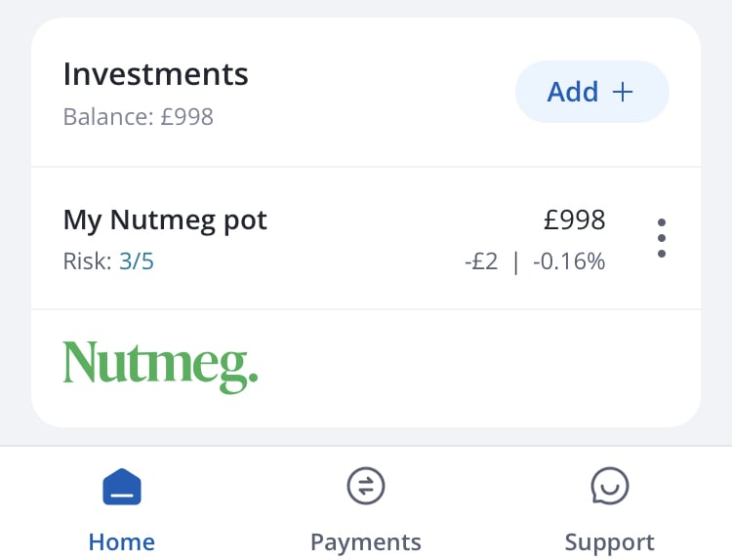Tap the Home house icon
The width and height of the screenshot is (732, 560).
point(122,487)
